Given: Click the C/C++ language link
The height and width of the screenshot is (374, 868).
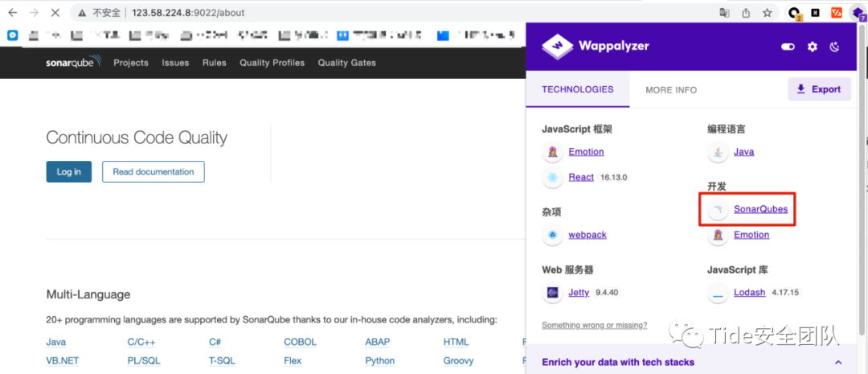Looking at the screenshot, I should (x=141, y=343).
